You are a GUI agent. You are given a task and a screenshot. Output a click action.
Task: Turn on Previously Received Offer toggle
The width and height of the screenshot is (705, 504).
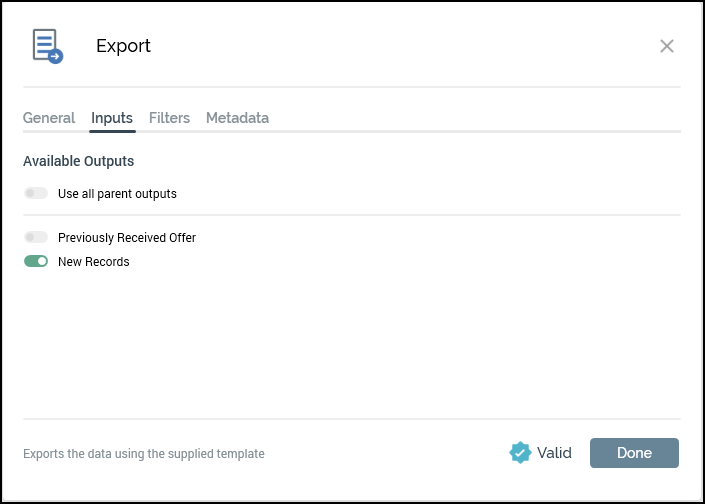[36, 238]
